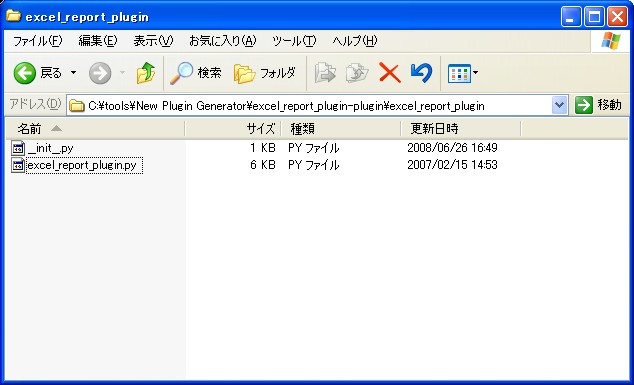
Task: Sort by the 種類 column header
Action: [x=341, y=129]
